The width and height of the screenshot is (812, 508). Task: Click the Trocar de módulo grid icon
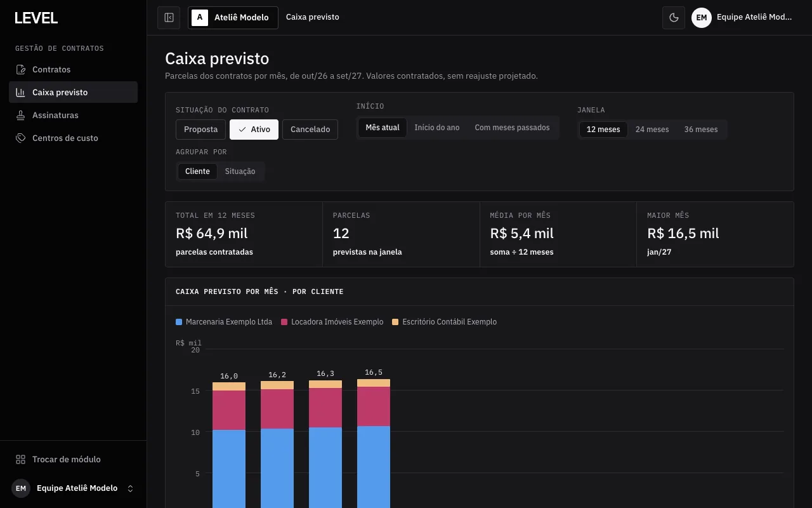coord(21,459)
